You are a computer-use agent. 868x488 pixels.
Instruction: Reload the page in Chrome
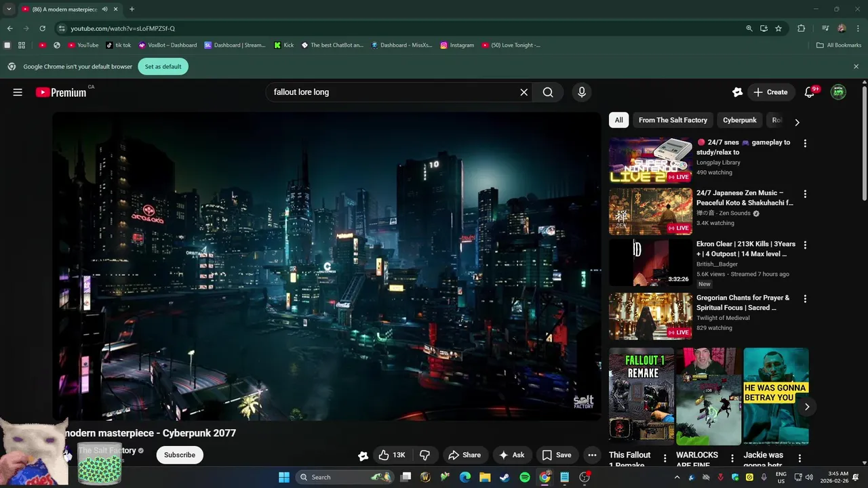pyautogui.click(x=42, y=28)
